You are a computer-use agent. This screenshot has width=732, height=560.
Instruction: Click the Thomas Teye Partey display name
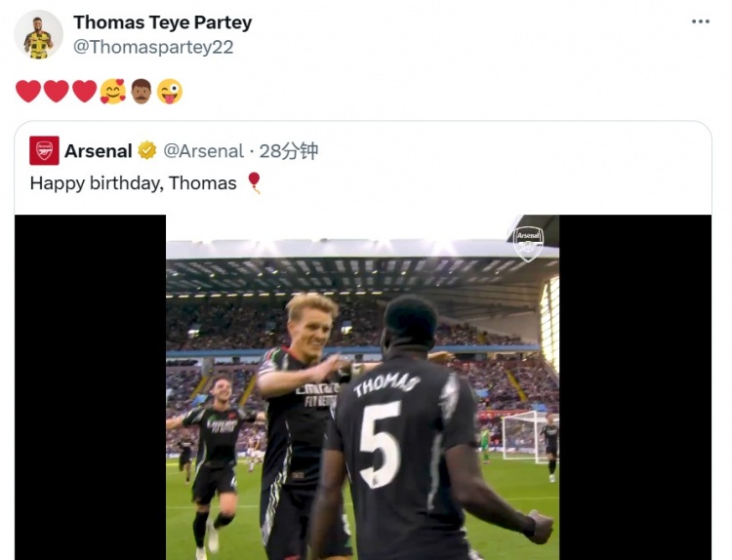pyautogui.click(x=162, y=21)
